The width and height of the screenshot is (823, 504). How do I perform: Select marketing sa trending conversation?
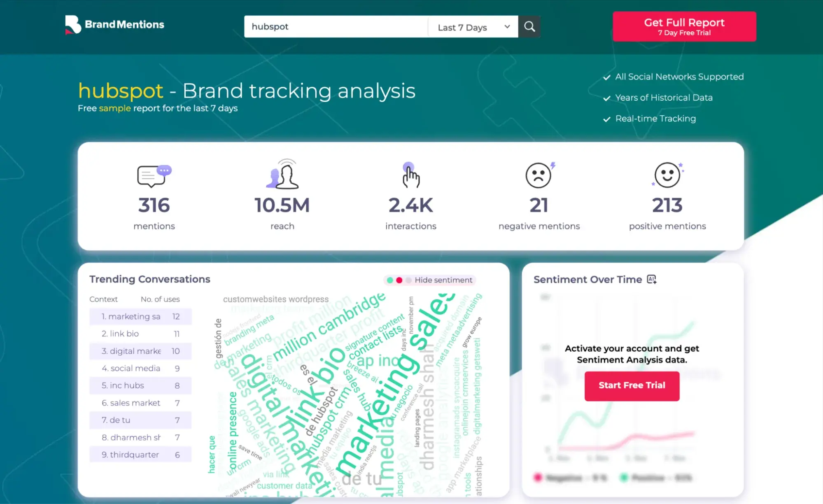point(134,316)
